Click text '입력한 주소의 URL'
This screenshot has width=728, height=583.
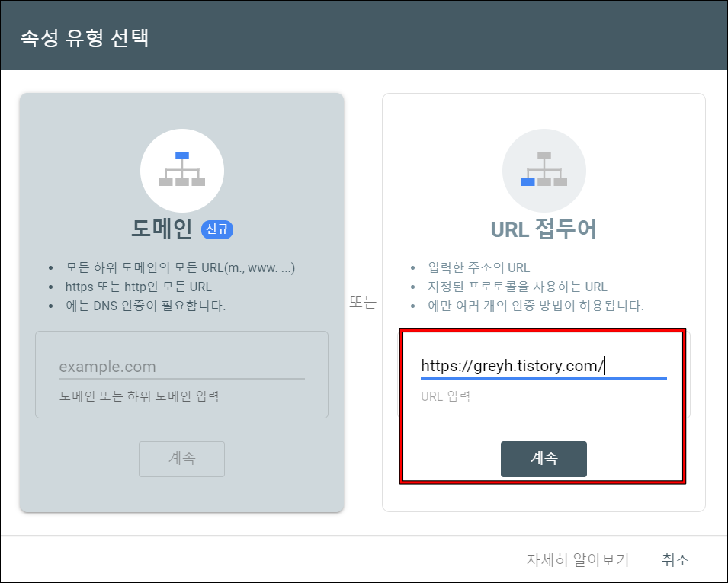479,267
